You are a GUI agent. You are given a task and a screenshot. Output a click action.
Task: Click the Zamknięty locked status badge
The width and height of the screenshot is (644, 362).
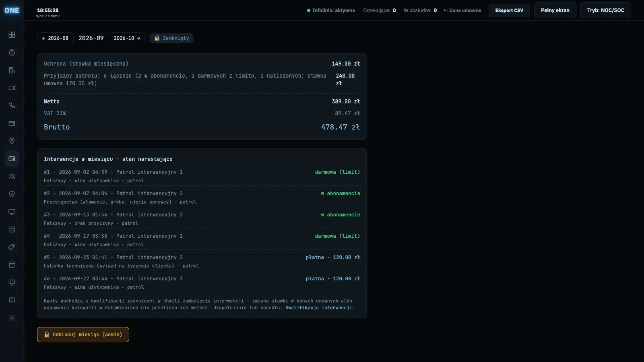click(172, 38)
